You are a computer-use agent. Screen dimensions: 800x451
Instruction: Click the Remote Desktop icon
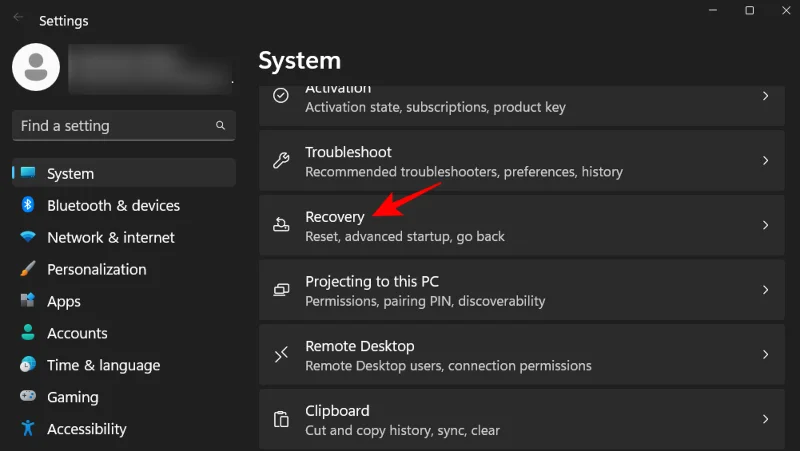(281, 354)
